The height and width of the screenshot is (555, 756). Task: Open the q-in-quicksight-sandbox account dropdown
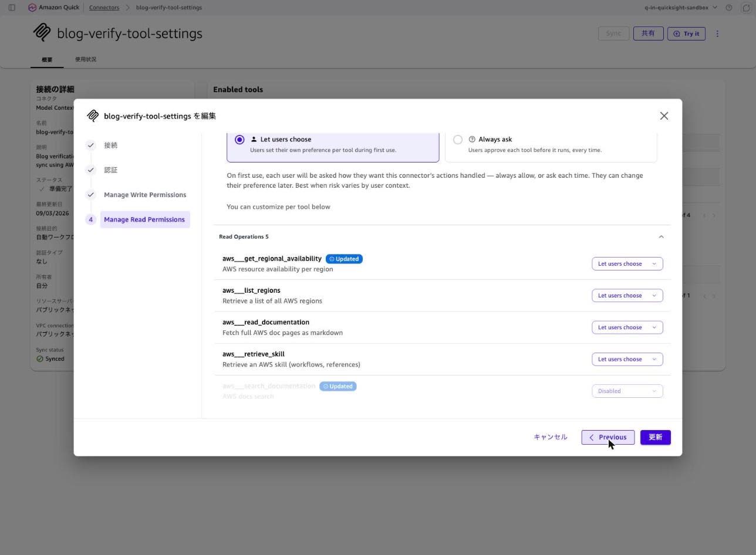coord(681,8)
